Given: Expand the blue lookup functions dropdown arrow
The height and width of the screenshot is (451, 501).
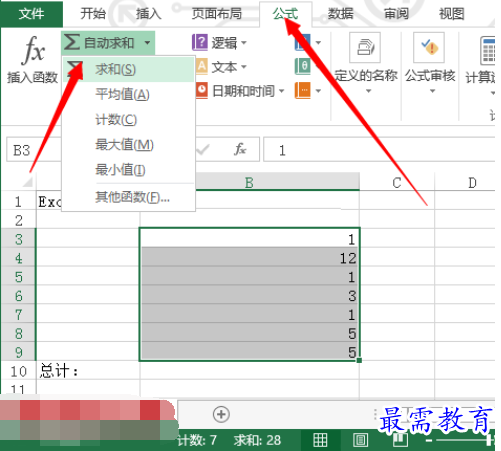Looking at the screenshot, I should [x=318, y=43].
